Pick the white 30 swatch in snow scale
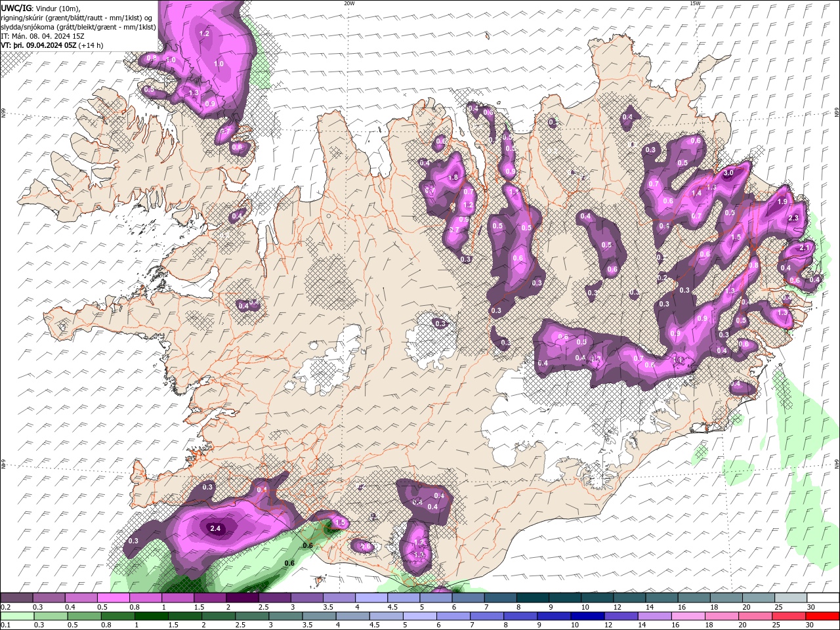Image resolution: width=840 pixels, height=630 pixels. [822, 598]
